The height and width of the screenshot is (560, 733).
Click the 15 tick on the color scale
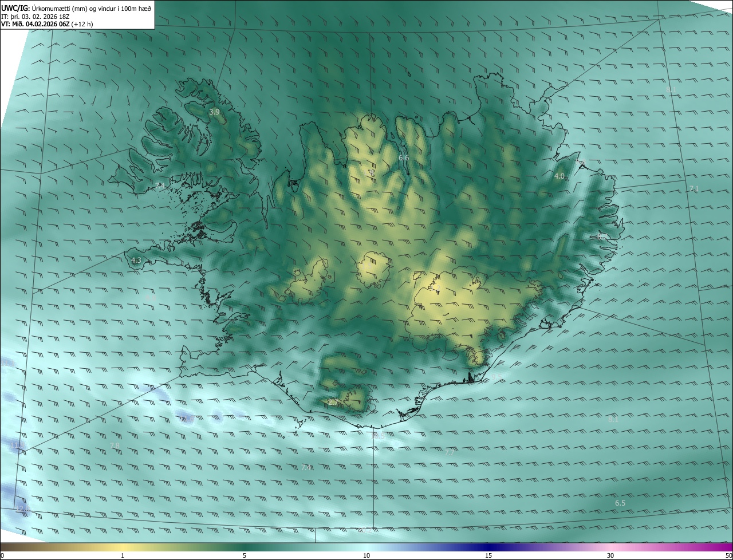point(488,555)
